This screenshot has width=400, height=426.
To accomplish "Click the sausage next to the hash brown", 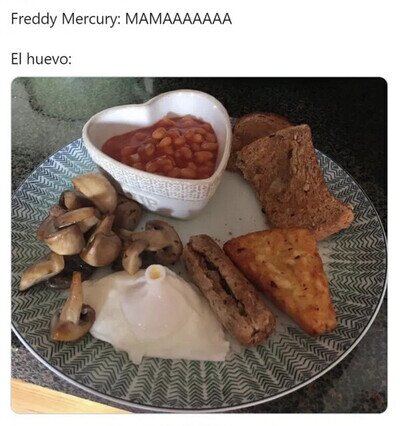I will pyautogui.click(x=228, y=288).
